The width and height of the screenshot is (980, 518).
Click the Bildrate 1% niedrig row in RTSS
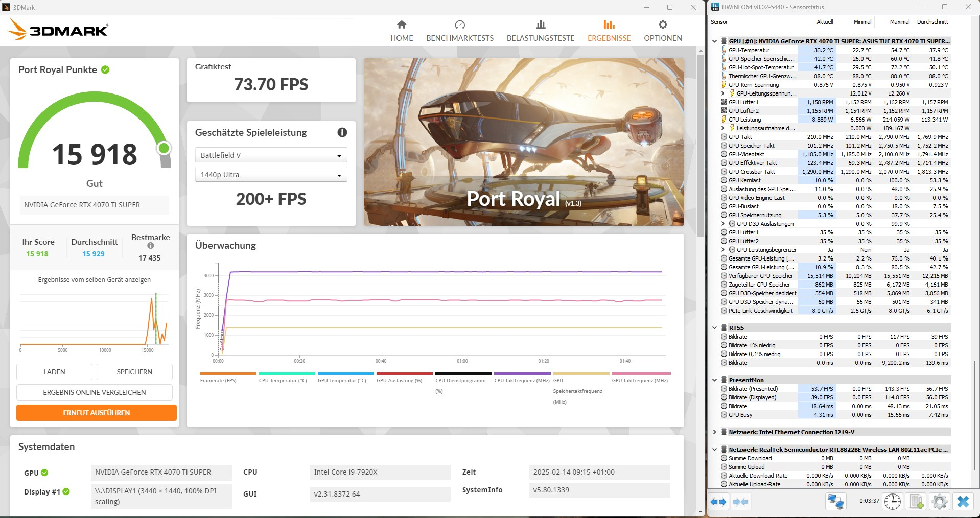tap(835, 345)
